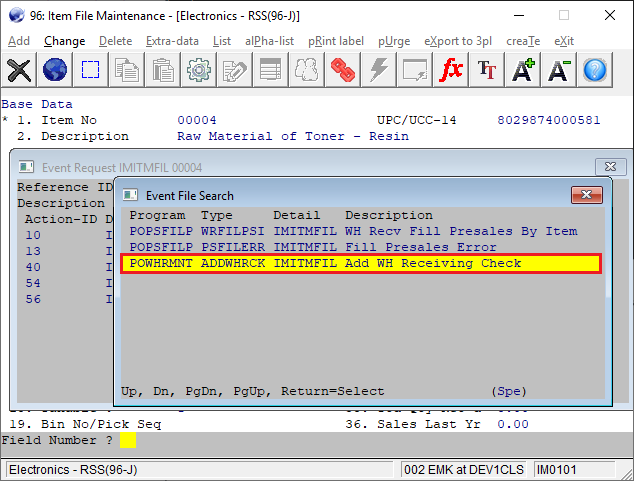Open help with blue question mark icon
Viewport: 634px width, 481px height.
[595, 70]
